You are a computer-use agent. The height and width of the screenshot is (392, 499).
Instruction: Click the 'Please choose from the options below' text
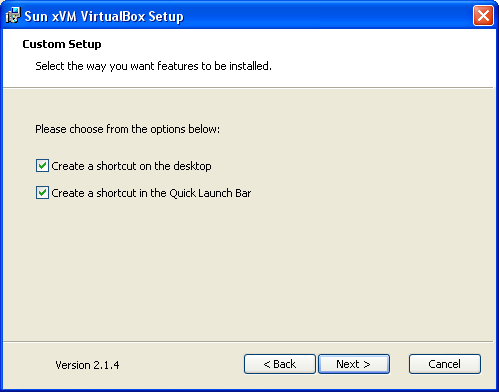(127, 129)
